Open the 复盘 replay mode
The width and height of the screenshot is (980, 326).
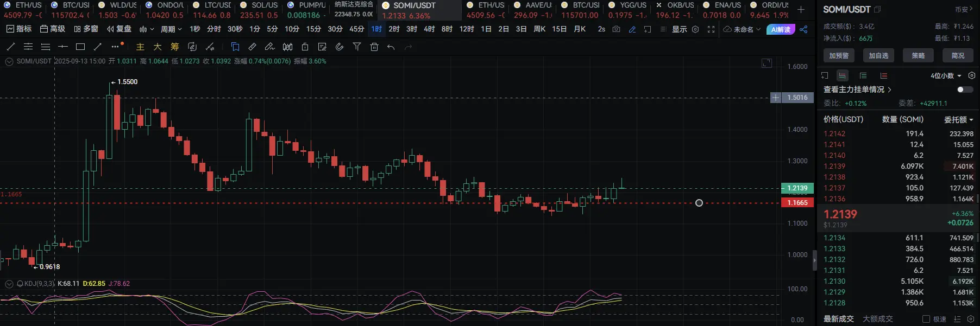tap(119, 29)
